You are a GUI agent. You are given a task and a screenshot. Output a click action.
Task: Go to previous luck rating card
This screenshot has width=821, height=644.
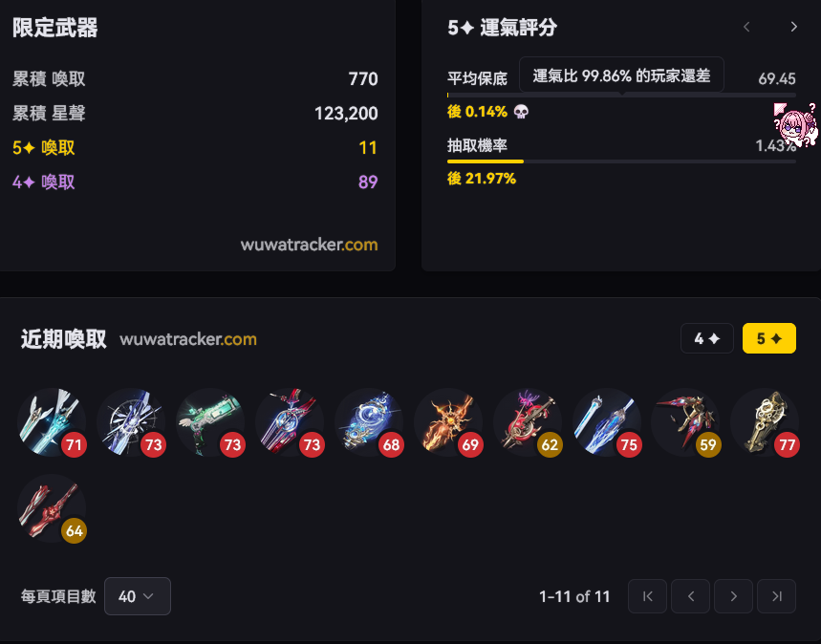[746, 27]
